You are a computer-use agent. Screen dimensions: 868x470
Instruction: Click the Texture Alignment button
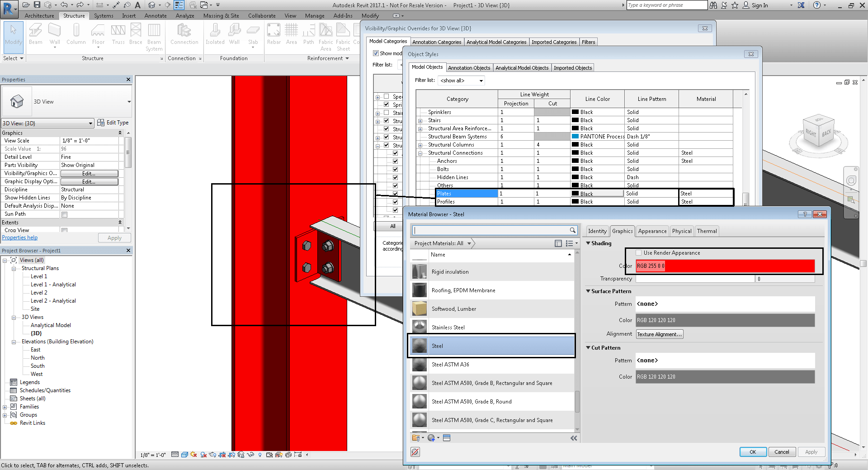click(x=660, y=334)
